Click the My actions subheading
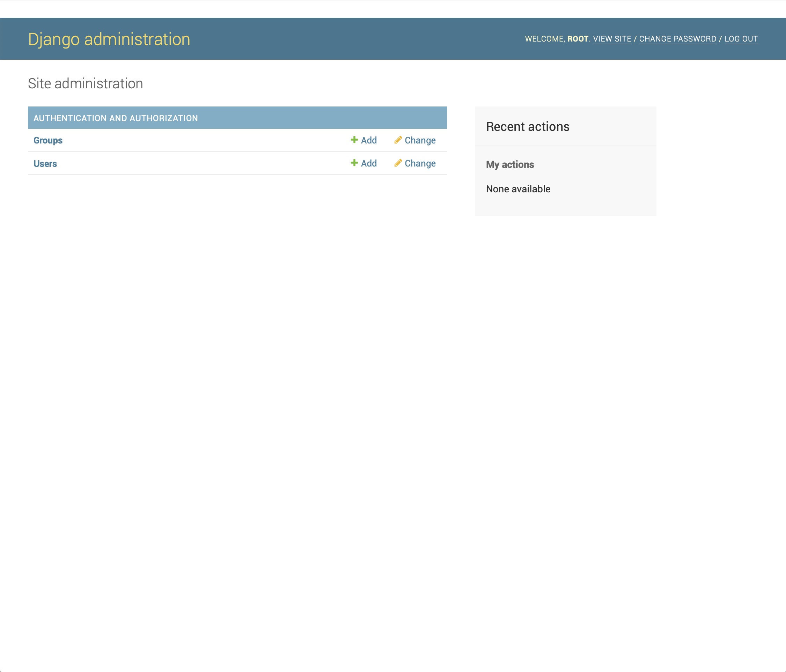 510,164
